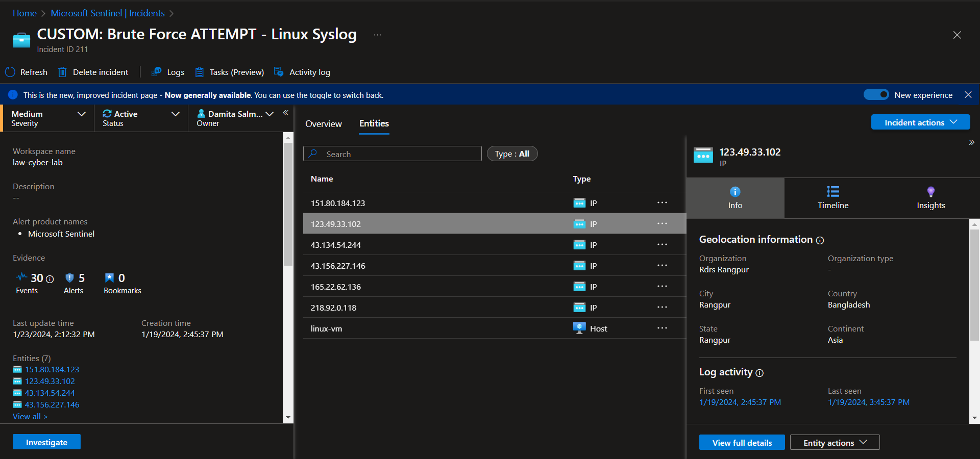The height and width of the screenshot is (459, 980).
Task: Open the Activity log icon
Action: click(279, 72)
